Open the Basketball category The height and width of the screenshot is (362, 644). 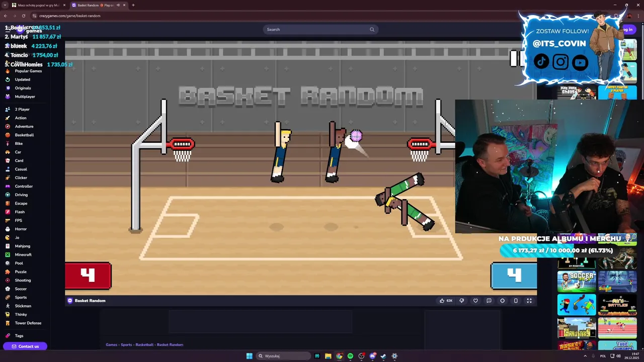click(24, 135)
